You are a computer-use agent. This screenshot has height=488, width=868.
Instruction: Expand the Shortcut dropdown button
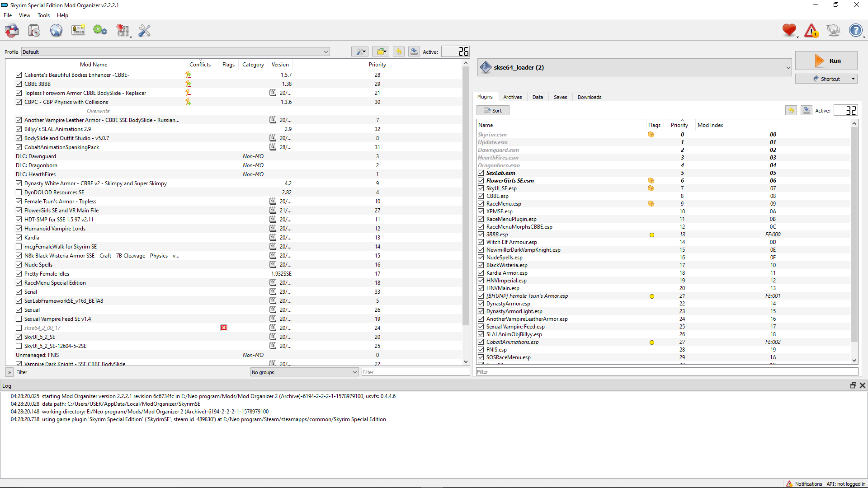854,79
